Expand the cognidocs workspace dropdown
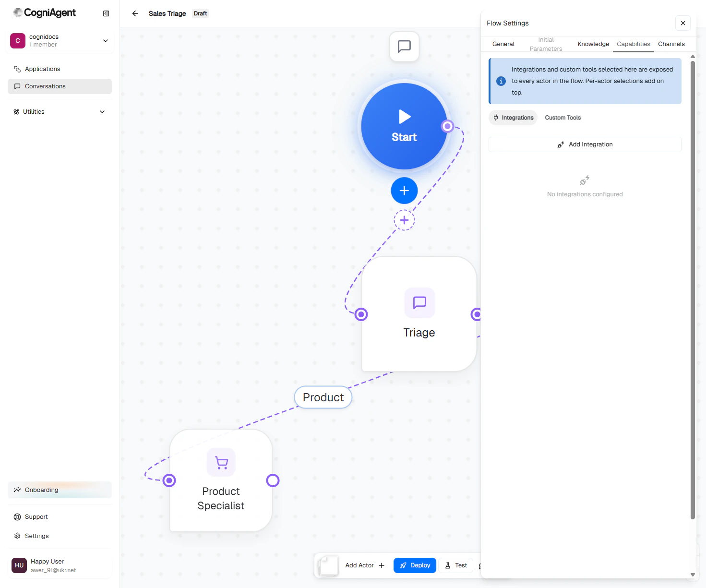The image size is (706, 588). [x=106, y=41]
